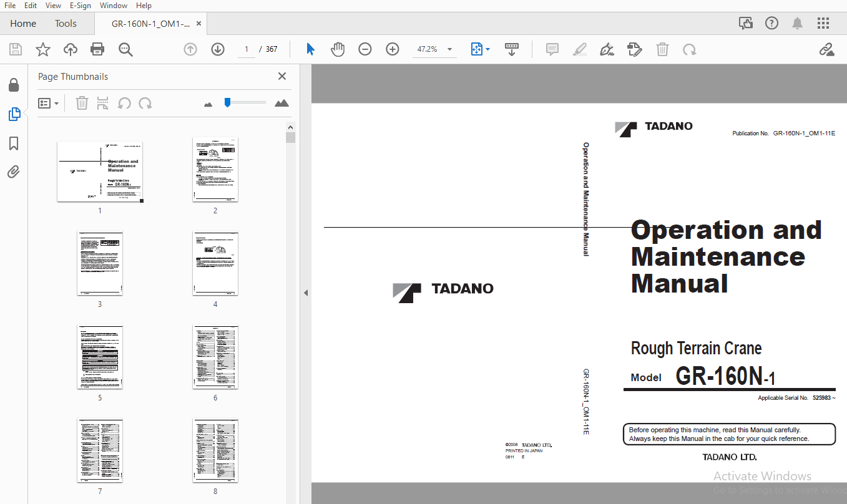Open the Sign document pen tool

point(606,49)
